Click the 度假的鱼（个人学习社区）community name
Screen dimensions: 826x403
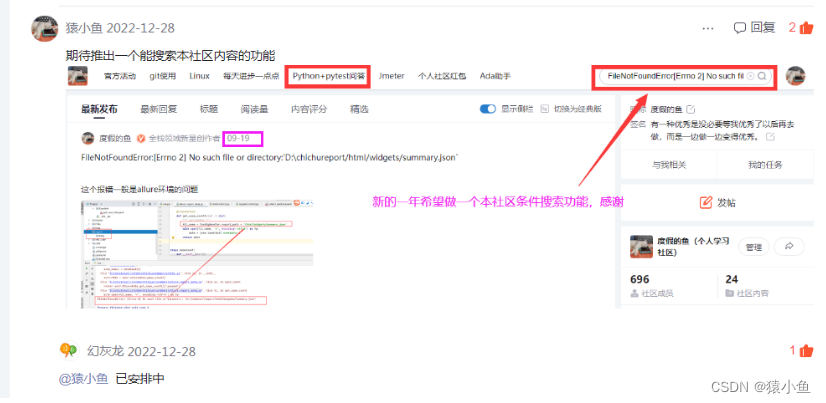(693, 247)
